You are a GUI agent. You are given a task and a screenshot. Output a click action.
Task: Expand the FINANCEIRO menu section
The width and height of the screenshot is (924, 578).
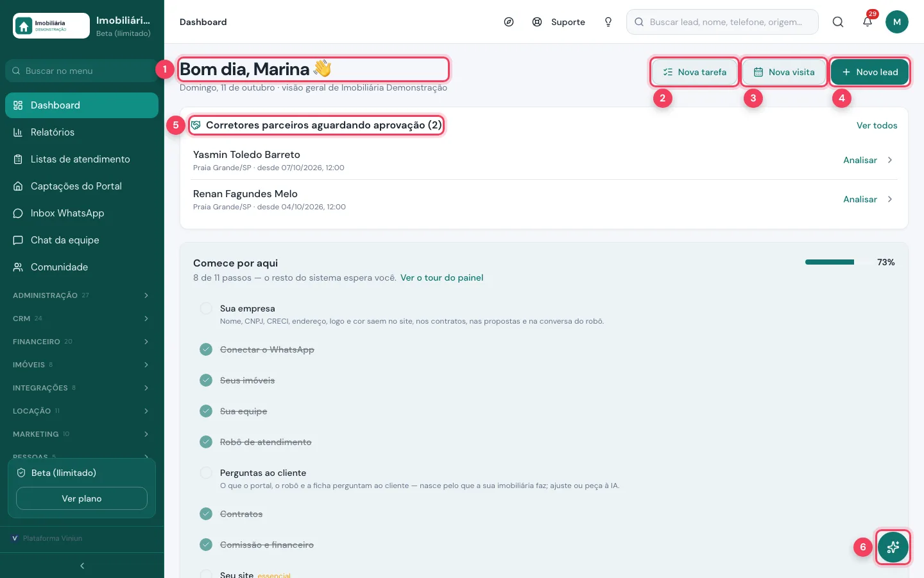81,342
